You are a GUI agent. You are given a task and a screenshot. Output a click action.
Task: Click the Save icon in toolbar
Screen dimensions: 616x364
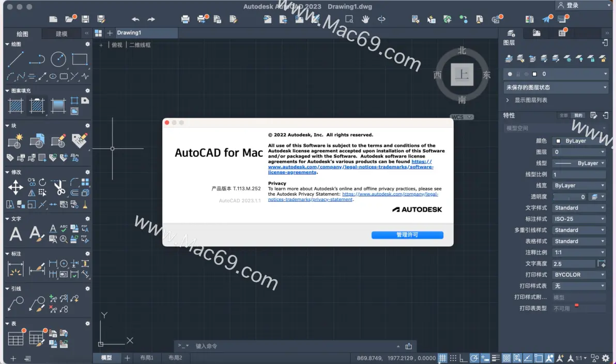tap(85, 19)
